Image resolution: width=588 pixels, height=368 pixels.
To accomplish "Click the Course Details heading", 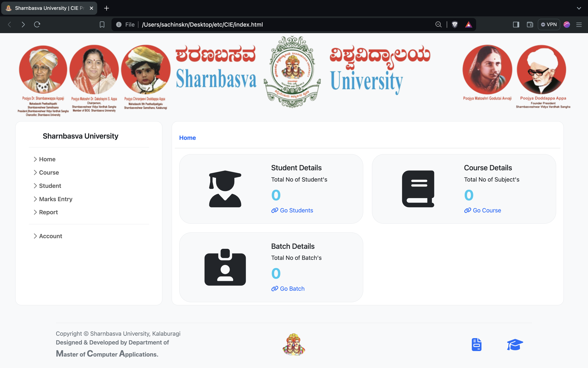I will 488,168.
